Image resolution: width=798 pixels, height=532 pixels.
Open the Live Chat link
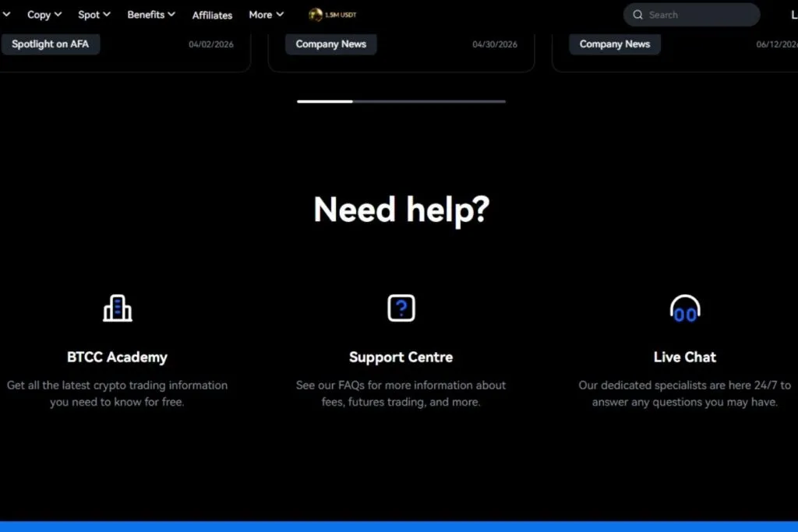click(x=685, y=357)
